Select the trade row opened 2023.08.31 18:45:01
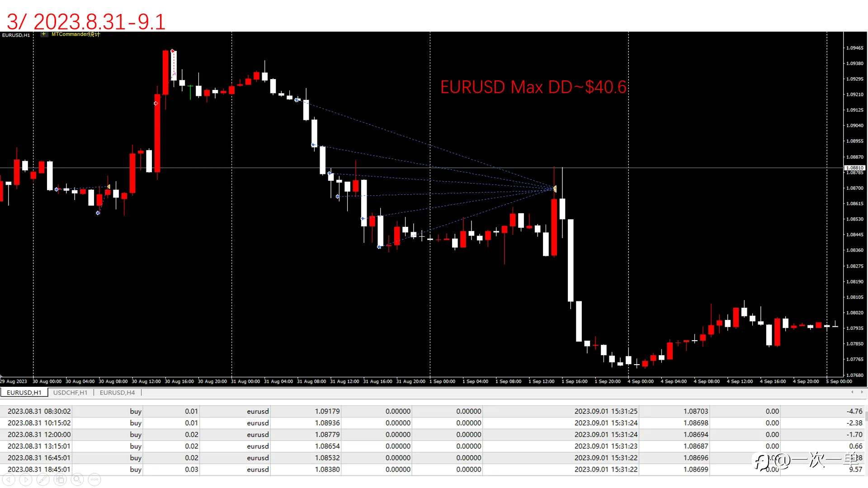 point(433,469)
